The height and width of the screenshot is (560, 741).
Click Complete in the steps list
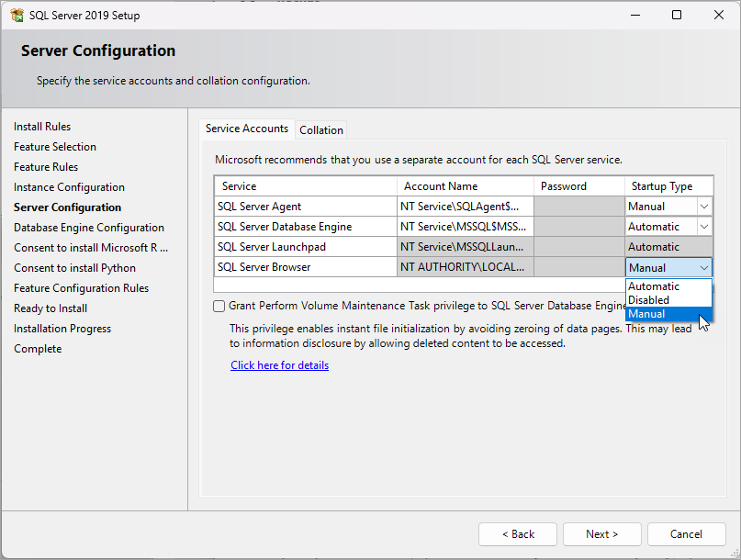coord(38,349)
